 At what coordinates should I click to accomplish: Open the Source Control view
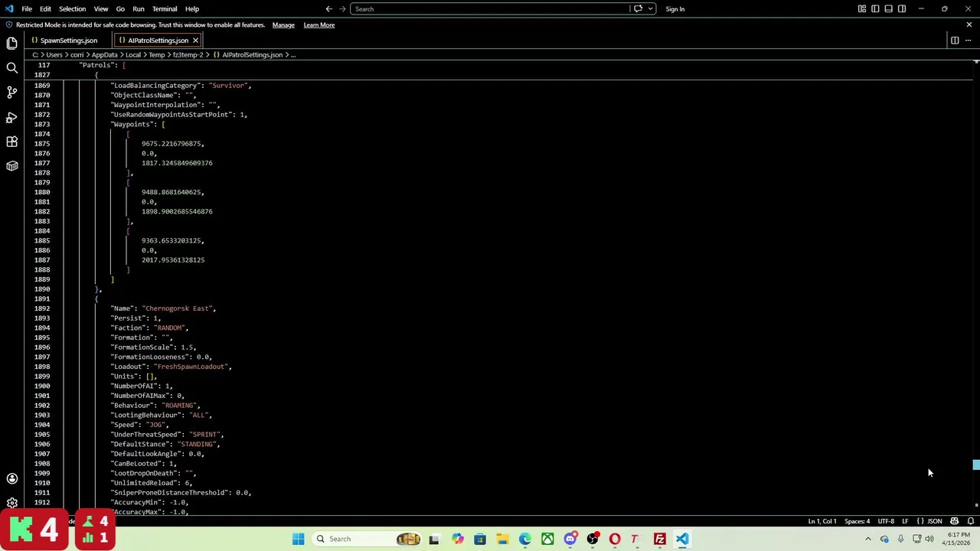coord(11,93)
